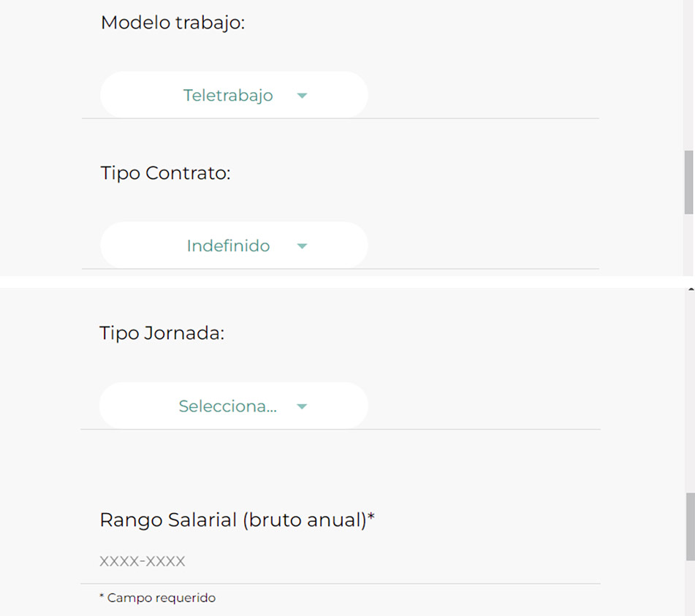Click the lower panel scrollbar thumb
Image resolution: width=695 pixels, height=616 pixels.
click(689, 526)
